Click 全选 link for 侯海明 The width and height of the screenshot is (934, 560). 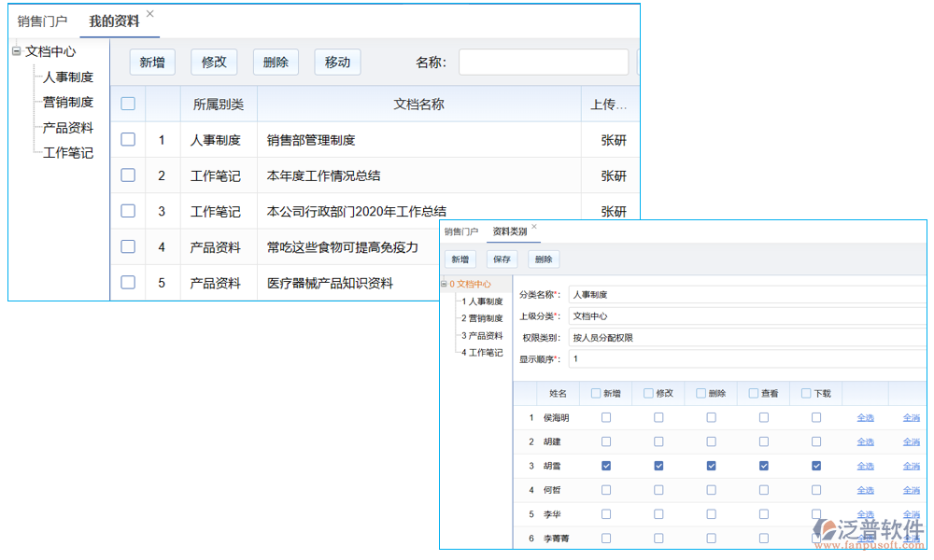864,417
